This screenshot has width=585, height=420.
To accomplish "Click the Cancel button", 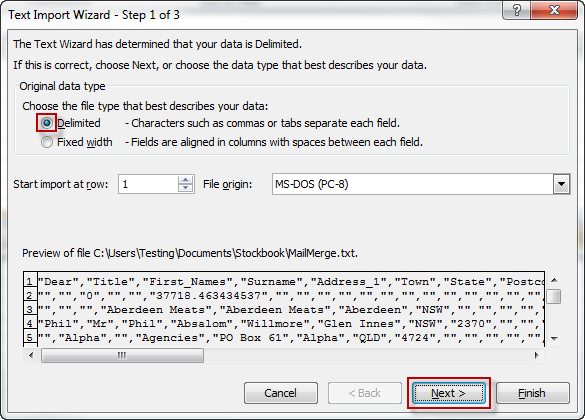I will 281,393.
